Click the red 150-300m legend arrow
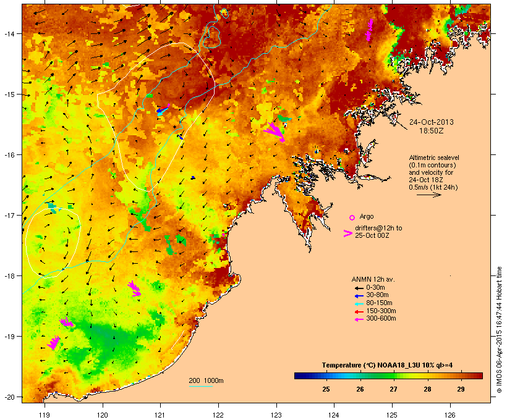 click(x=359, y=311)
